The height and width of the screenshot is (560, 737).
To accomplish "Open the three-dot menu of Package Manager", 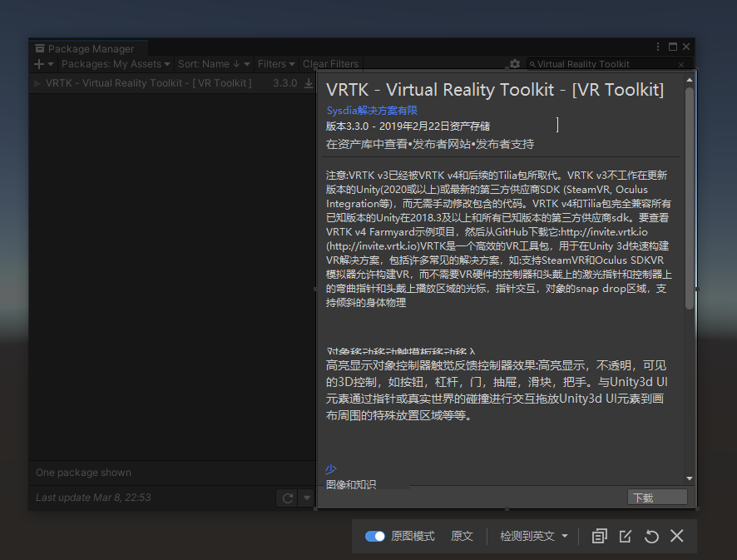I will coord(658,47).
